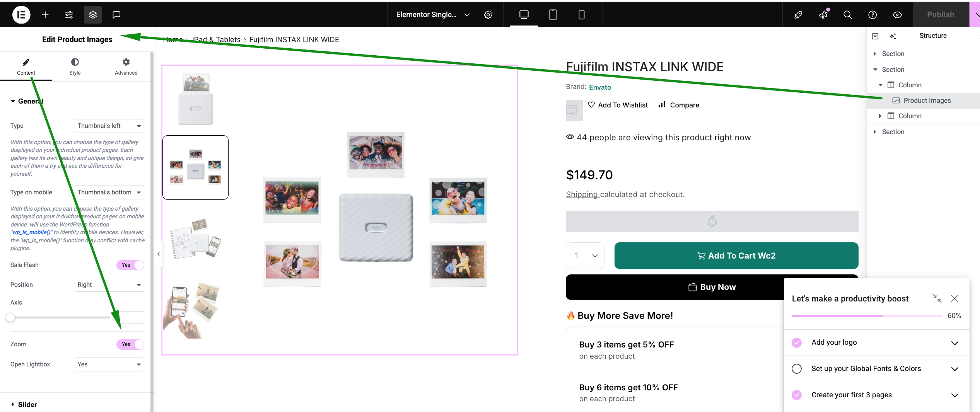Image resolution: width=980 pixels, height=412 pixels.
Task: Switch to the Style tab
Action: click(x=75, y=66)
